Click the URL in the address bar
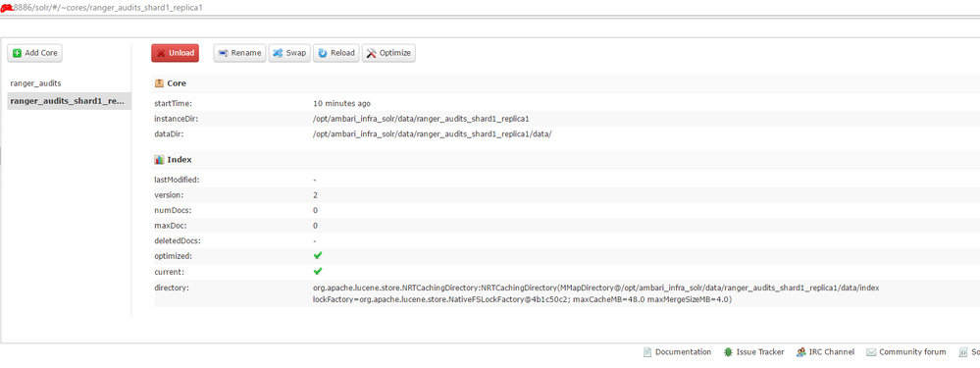The height and width of the screenshot is (368, 980). [109, 8]
